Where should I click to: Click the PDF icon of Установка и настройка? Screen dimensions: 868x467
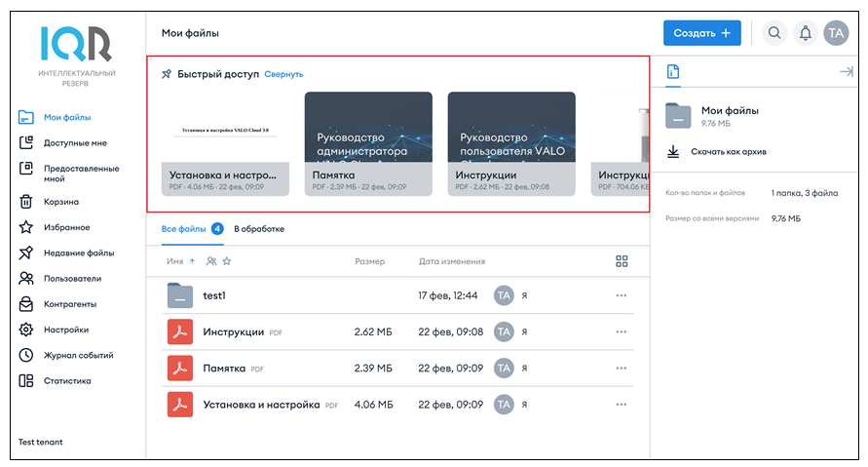pos(180,405)
